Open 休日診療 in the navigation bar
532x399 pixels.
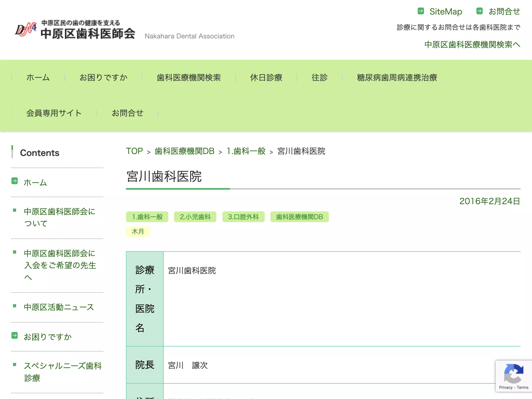(x=266, y=77)
